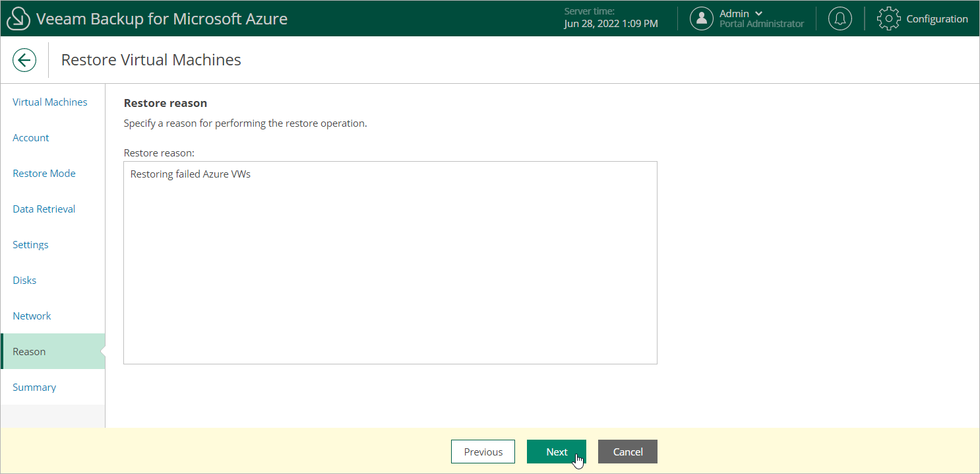Click the bold Restore reason heading

click(x=166, y=103)
